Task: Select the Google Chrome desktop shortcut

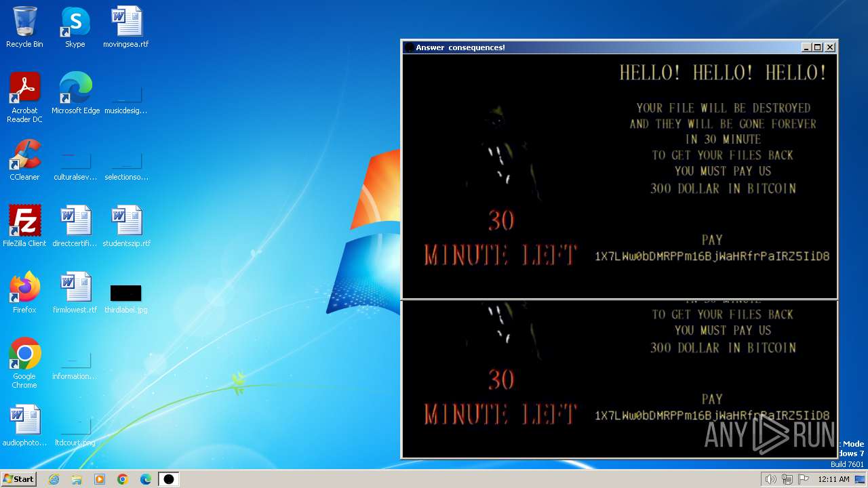Action: 24,363
